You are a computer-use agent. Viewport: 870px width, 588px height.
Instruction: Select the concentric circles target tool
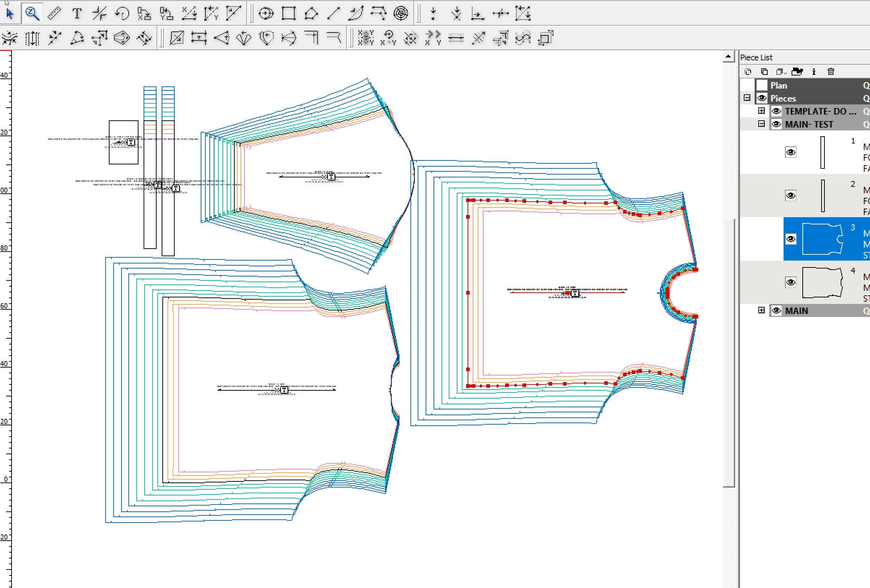coord(401,14)
